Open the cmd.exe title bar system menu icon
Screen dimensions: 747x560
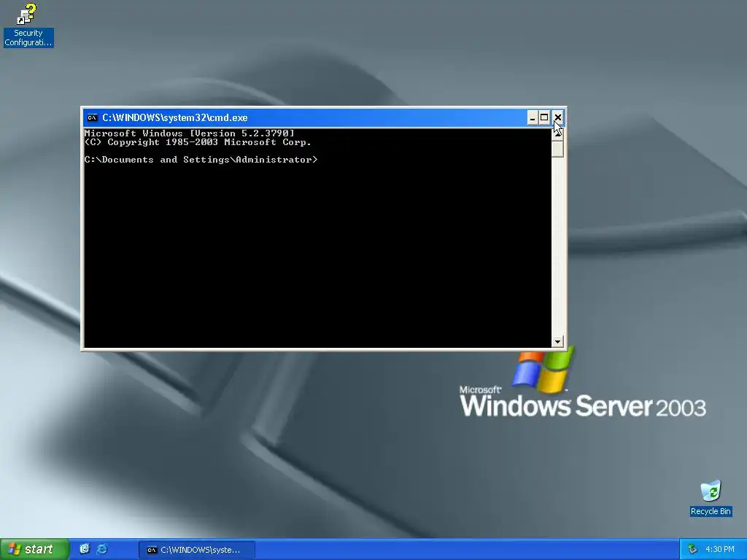pyautogui.click(x=93, y=117)
